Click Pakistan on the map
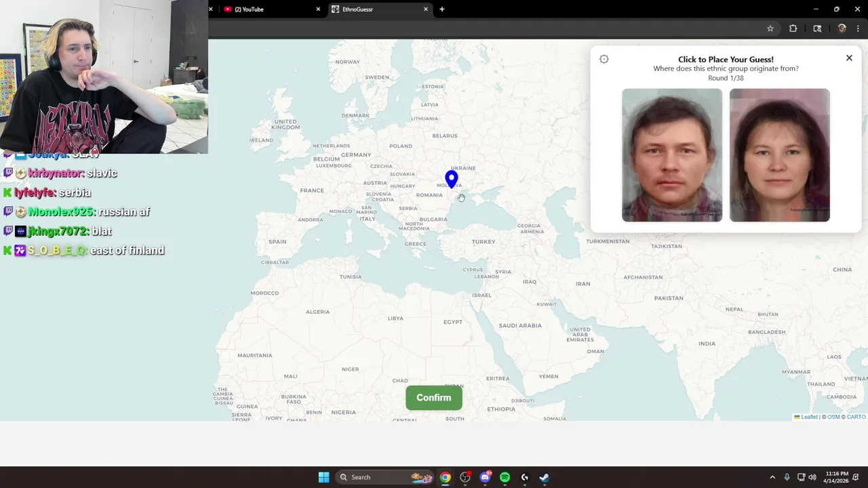The width and height of the screenshot is (868, 488). click(x=669, y=298)
